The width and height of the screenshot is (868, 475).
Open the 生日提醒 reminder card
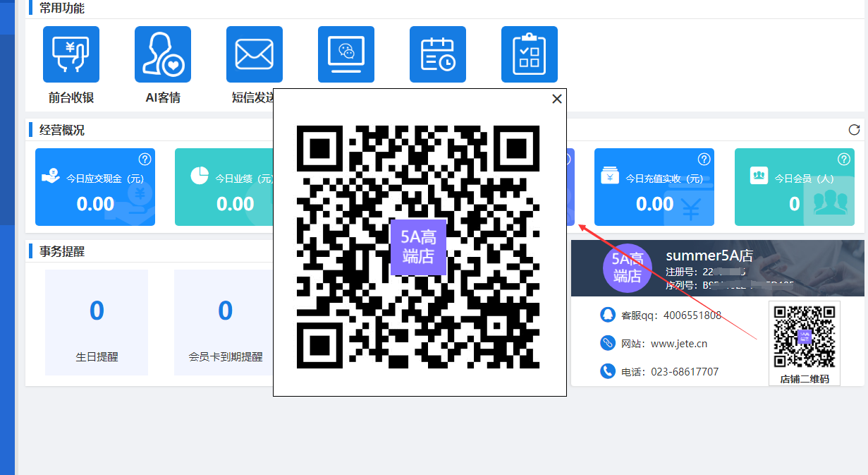pyautogui.click(x=97, y=323)
